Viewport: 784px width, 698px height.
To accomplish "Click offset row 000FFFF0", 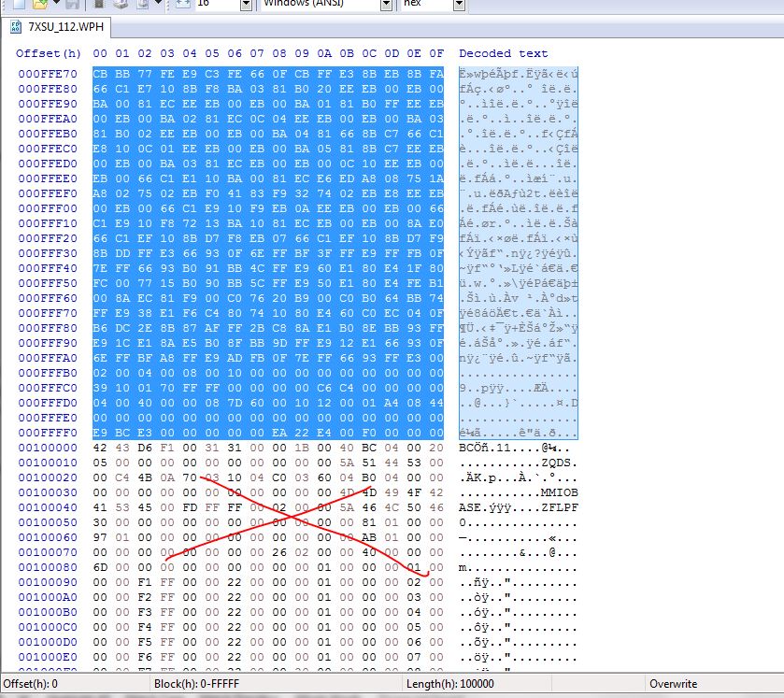I will click(x=48, y=433).
